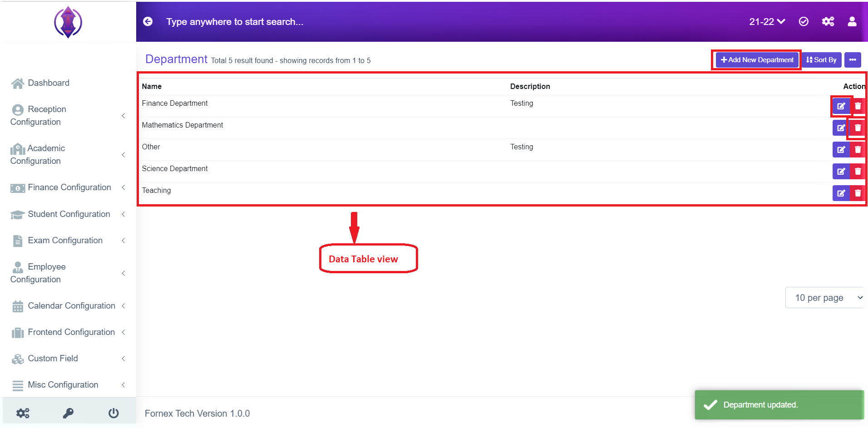This screenshot has width=868, height=428.
Task: Click the app logo in sidebar
Action: [x=68, y=22]
